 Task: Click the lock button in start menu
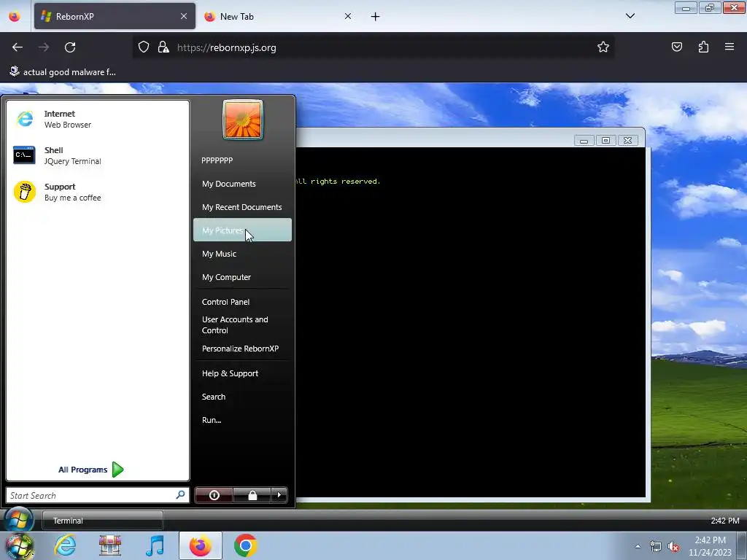click(252, 495)
